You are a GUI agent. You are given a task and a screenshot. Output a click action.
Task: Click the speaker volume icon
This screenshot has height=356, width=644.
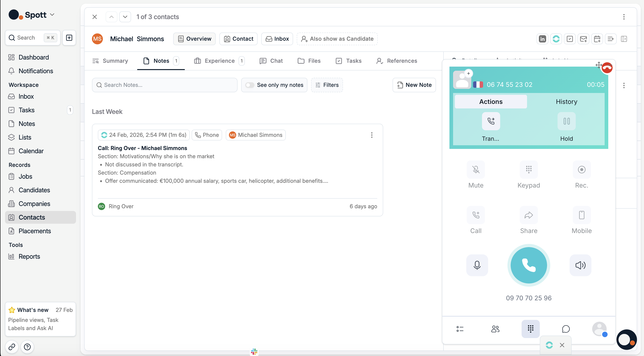coord(580,265)
